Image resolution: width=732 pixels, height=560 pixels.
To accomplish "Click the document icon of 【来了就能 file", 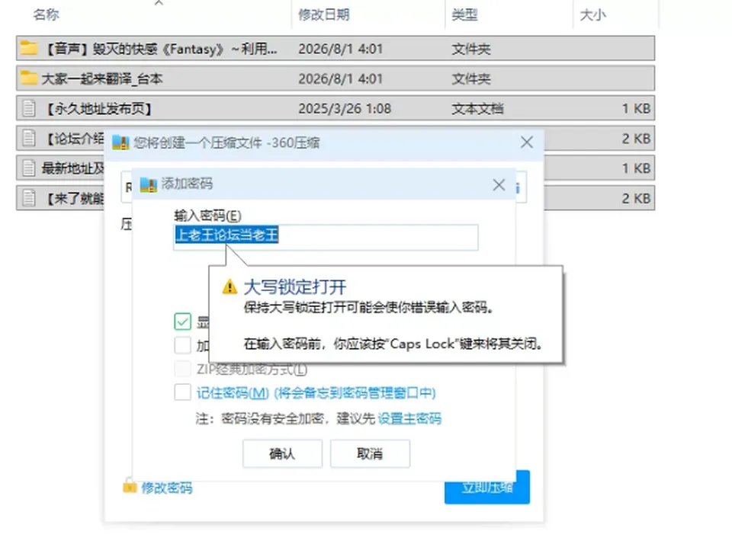I will coord(29,198).
